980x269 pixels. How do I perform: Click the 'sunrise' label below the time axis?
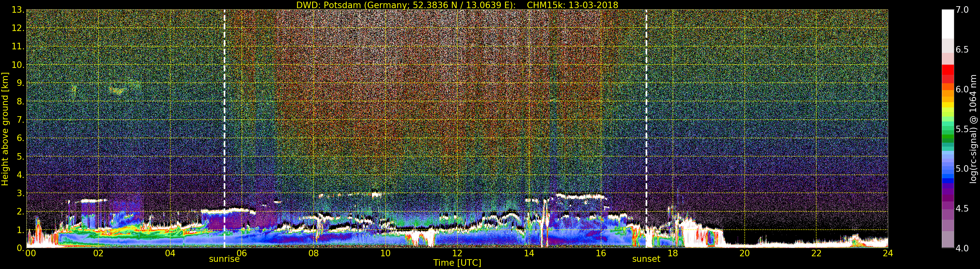224,259
